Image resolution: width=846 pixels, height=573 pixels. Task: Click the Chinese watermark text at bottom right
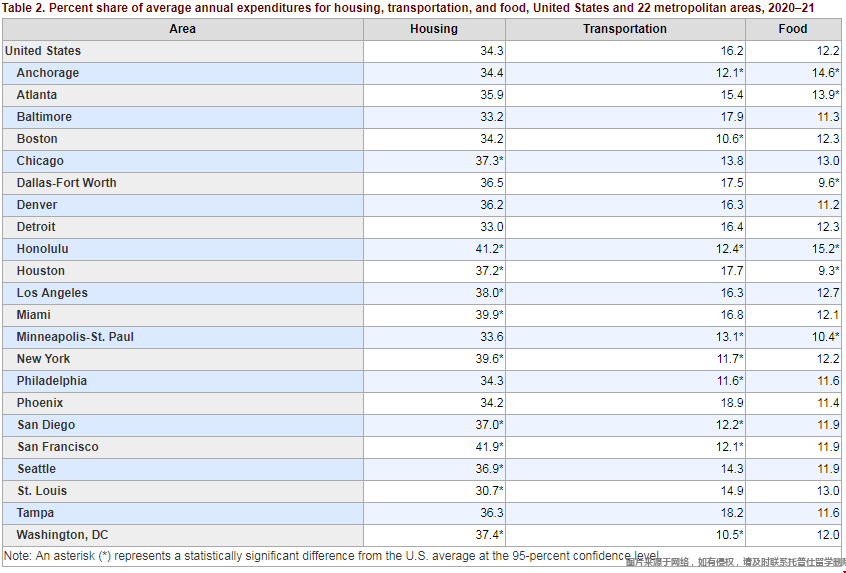tap(735, 563)
